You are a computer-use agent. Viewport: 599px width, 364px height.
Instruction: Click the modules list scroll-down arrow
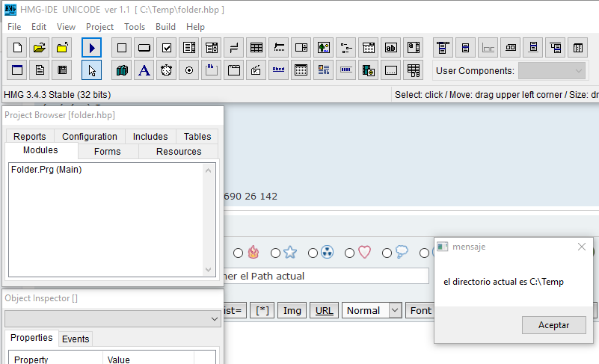pyautogui.click(x=208, y=270)
